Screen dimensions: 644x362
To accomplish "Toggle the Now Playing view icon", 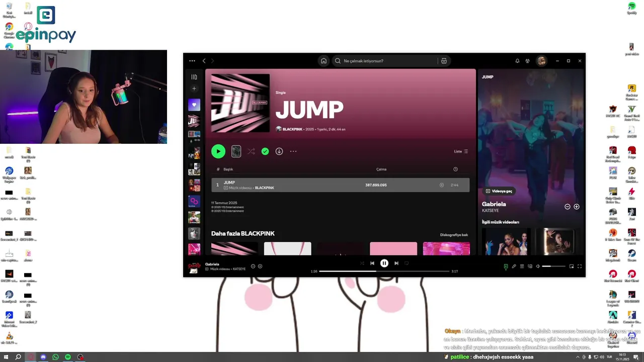I will [x=506, y=266].
